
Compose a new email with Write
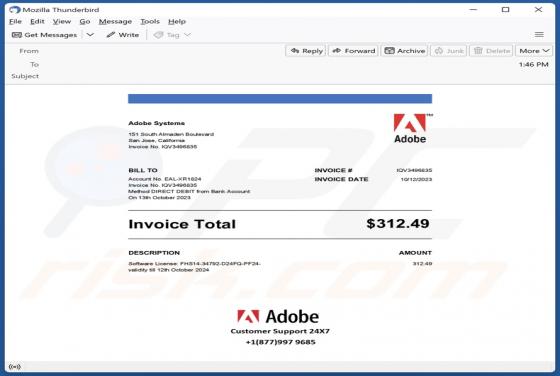[x=123, y=35]
